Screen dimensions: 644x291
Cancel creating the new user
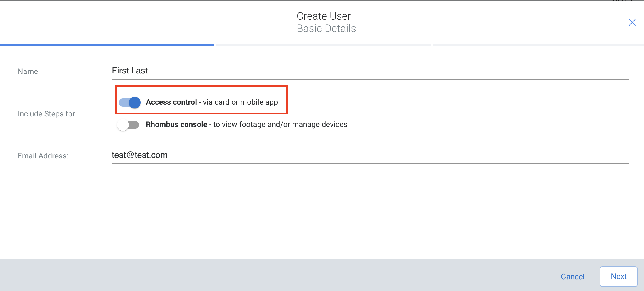click(x=573, y=276)
